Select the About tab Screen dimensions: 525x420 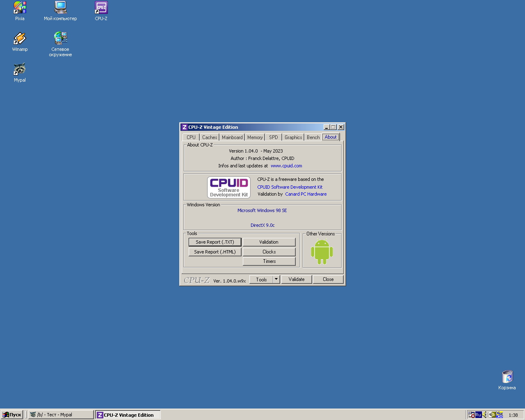point(331,137)
